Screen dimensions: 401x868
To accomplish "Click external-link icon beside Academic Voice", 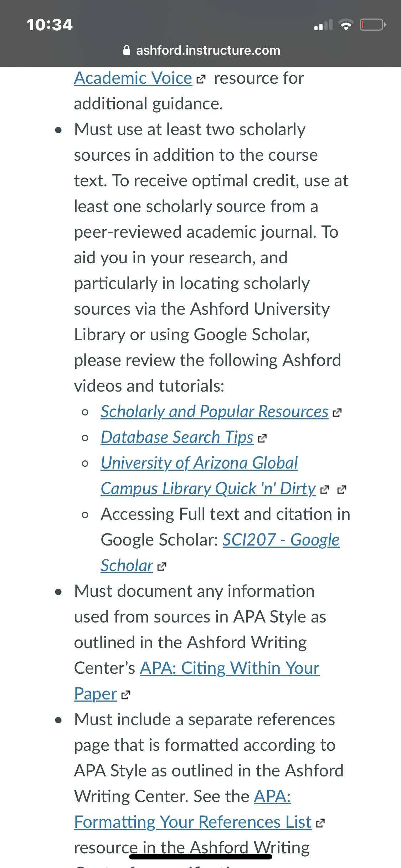I will [201, 79].
